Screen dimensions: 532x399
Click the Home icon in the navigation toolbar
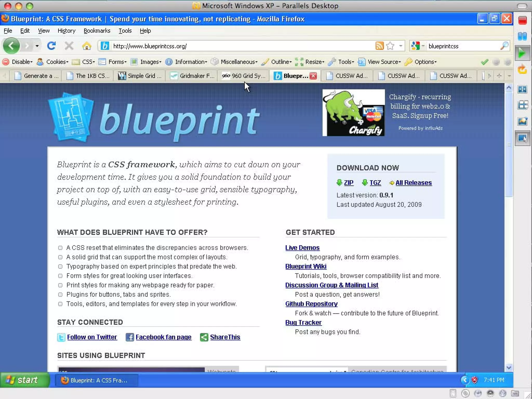point(87,46)
